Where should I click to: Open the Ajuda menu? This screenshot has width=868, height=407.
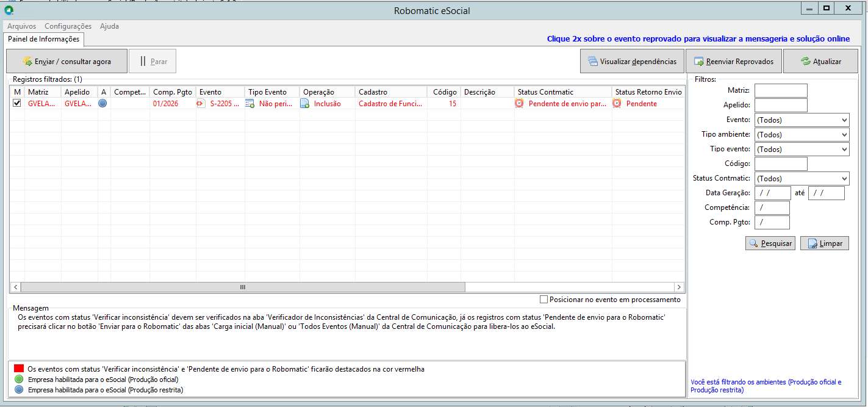109,26
